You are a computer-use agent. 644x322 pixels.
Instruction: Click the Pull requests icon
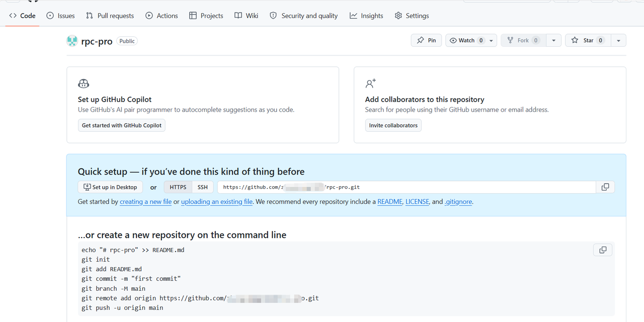coord(89,15)
